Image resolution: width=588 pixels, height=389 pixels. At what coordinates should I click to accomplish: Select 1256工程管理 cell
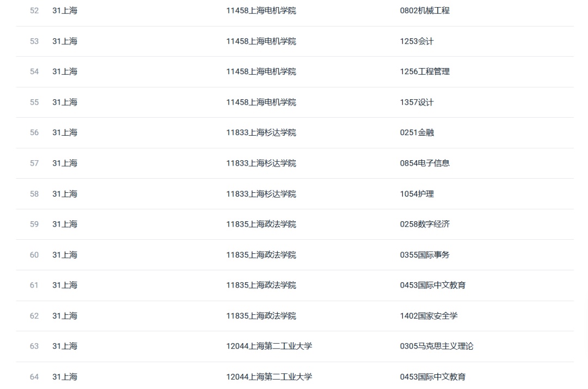[425, 72]
